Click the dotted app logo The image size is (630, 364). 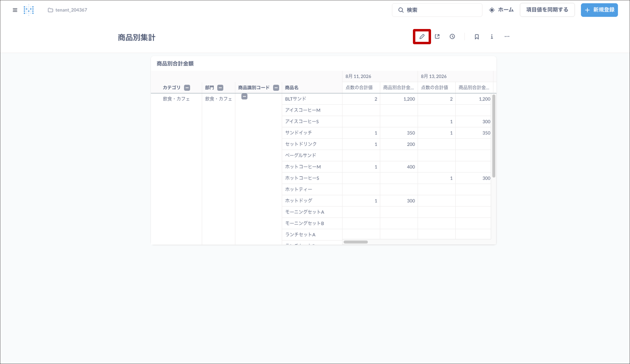[x=29, y=10]
